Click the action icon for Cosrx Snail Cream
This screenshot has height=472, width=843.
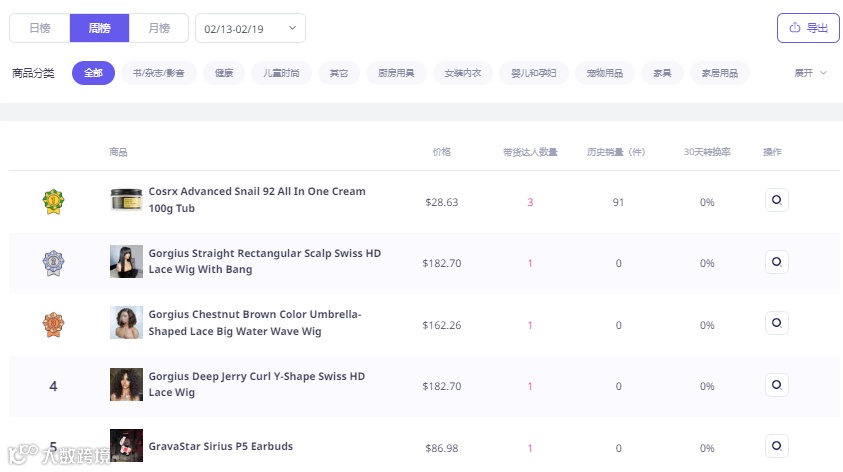[x=776, y=201]
